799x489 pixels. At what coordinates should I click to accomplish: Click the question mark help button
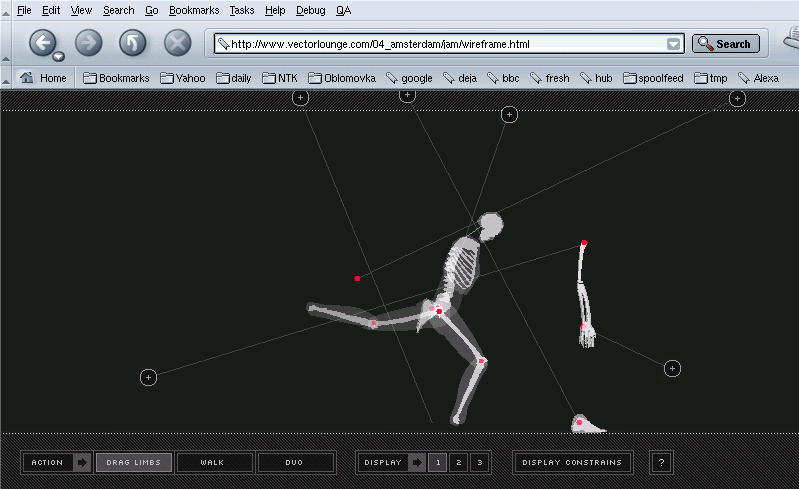point(661,463)
